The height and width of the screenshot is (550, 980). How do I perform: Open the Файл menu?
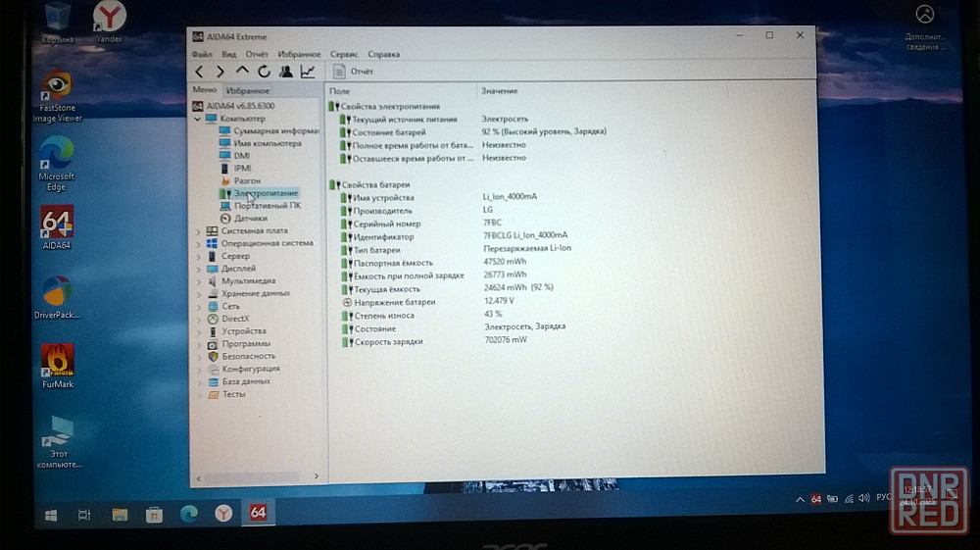[x=202, y=55]
